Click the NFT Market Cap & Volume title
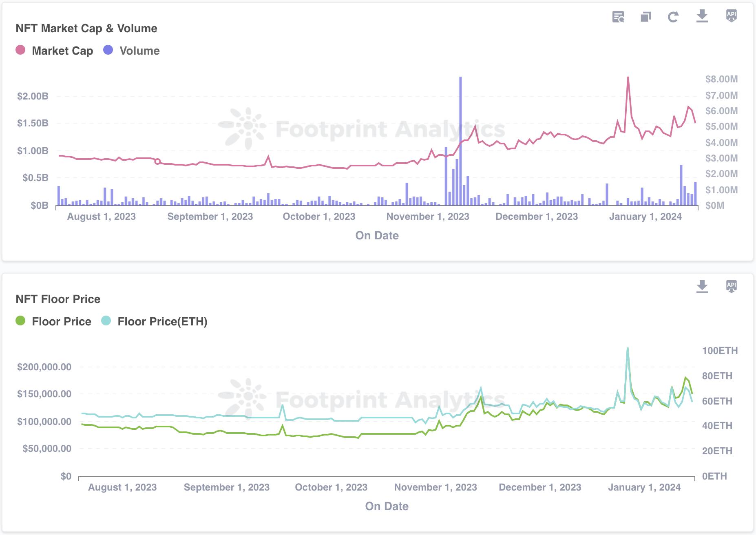 click(x=86, y=28)
